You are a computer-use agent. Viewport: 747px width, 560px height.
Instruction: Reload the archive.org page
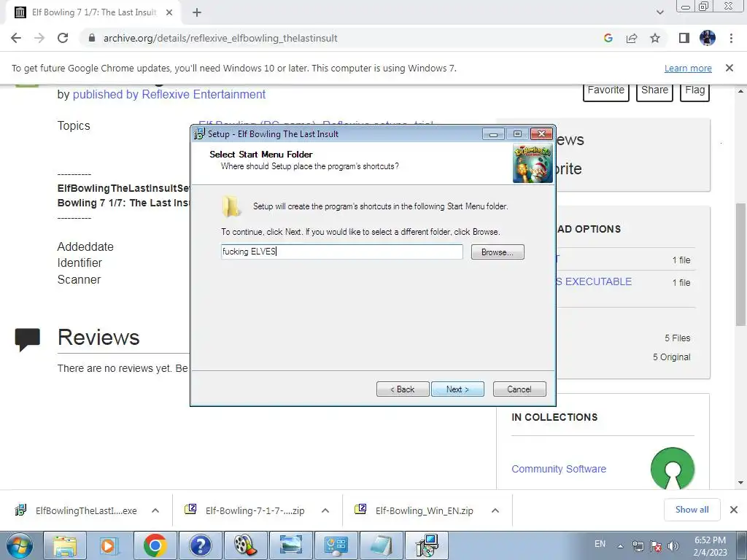(x=63, y=38)
